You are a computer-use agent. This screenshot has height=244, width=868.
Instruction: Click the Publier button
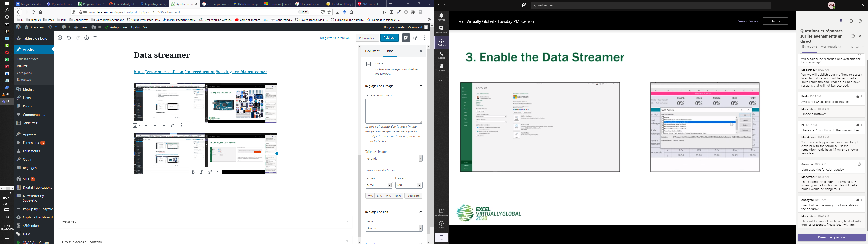coord(389,38)
